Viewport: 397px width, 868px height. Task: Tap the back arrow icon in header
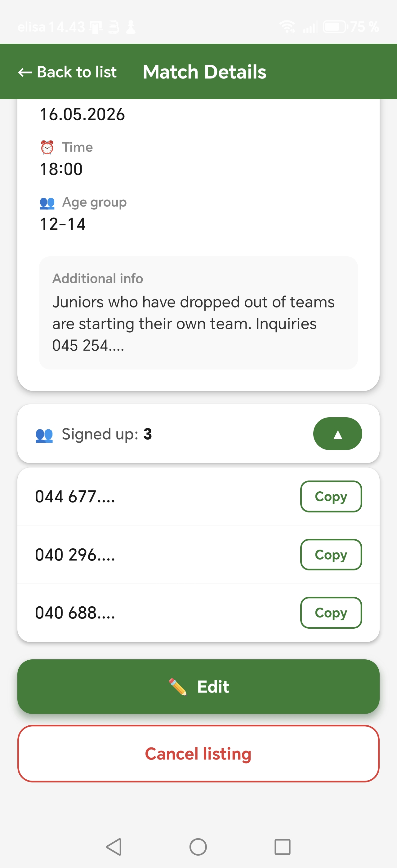tap(25, 72)
